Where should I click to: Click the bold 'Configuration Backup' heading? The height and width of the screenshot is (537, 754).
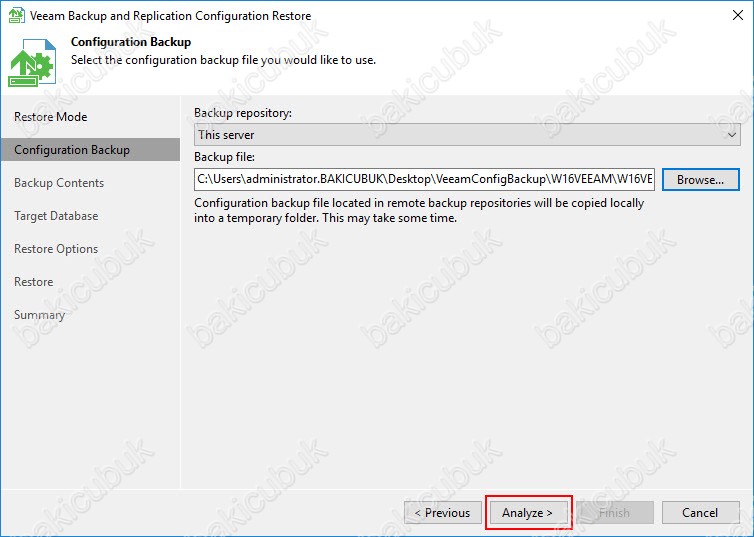(x=131, y=42)
